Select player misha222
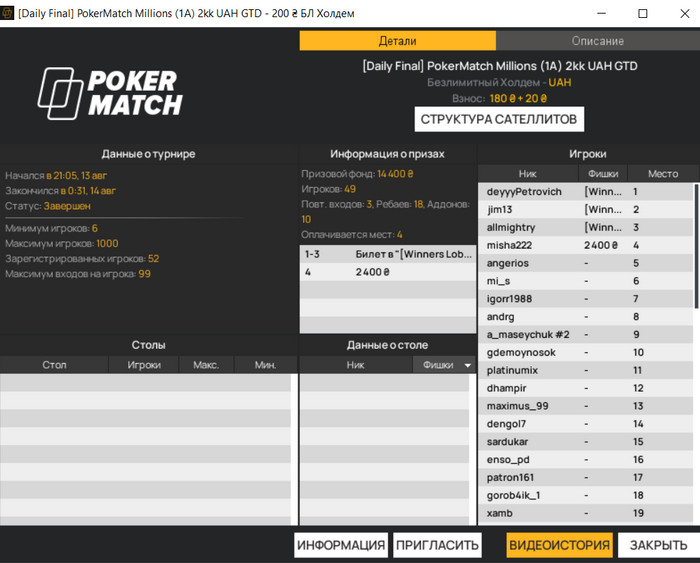The width and height of the screenshot is (700, 563). 585,246
